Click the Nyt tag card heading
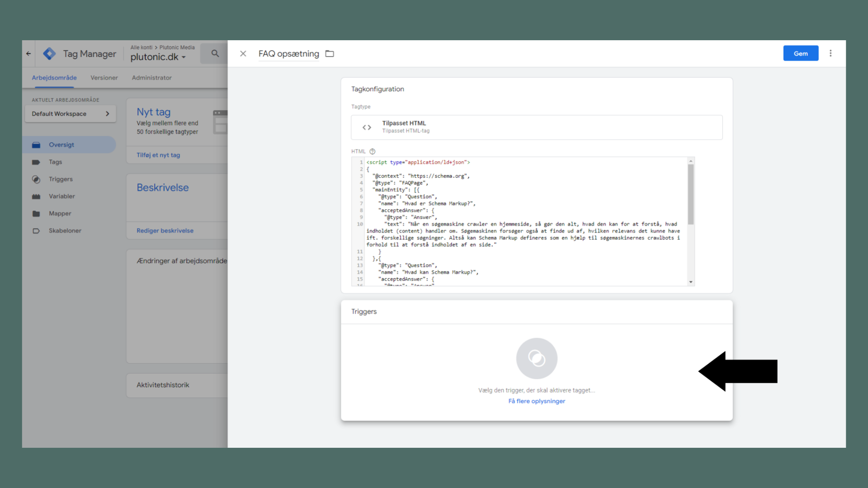The height and width of the screenshot is (488, 868). pyautogui.click(x=154, y=112)
